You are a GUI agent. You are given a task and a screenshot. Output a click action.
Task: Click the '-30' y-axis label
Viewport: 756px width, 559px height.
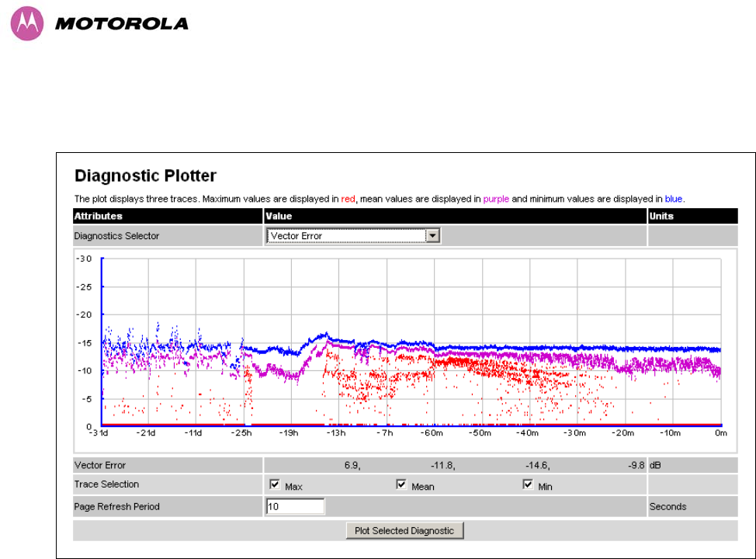(x=84, y=259)
